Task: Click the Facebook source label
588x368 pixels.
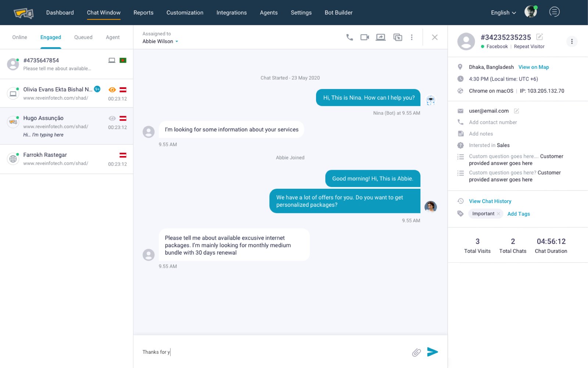Action: click(x=497, y=46)
